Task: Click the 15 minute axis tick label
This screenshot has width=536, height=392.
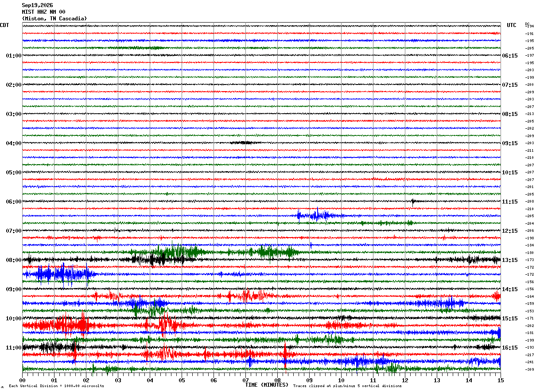Action: click(x=501, y=380)
